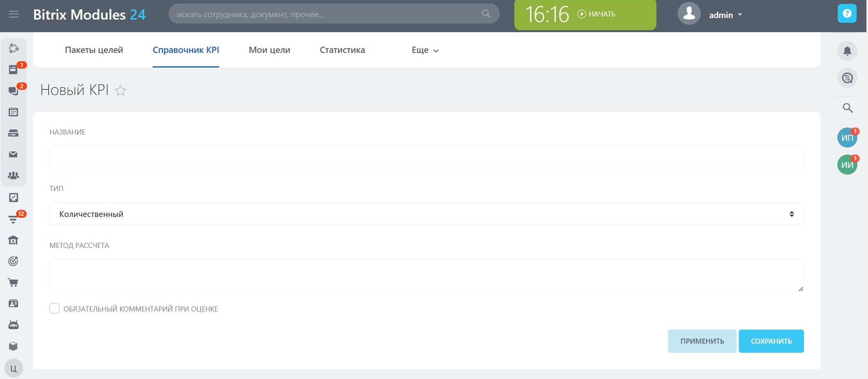The image size is (868, 379).
Task: Switch to Пакеты целей tab
Action: tap(94, 50)
